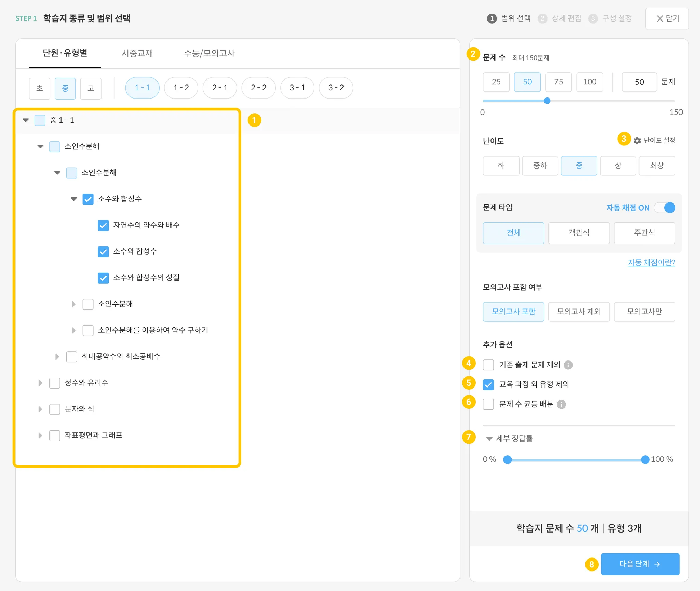Switch to the 시중교재 tab
700x591 pixels.
click(137, 53)
